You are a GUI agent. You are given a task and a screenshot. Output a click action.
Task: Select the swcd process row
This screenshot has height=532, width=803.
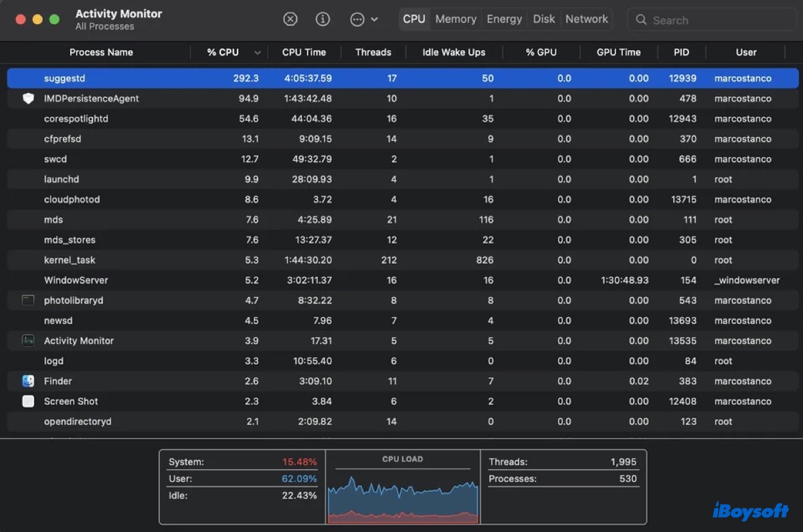tap(403, 159)
